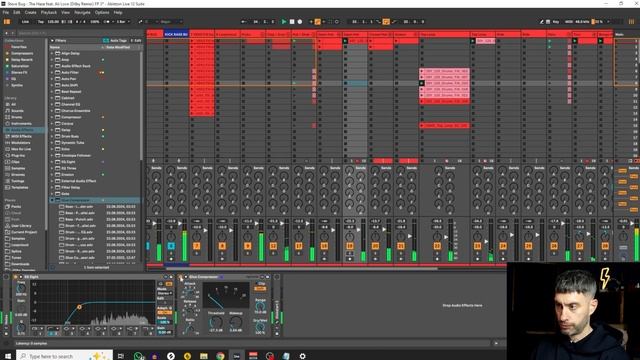Viewport: 640px width, 360px height.
Task: Click the browser search field
Action: pyautogui.click(x=80, y=33)
